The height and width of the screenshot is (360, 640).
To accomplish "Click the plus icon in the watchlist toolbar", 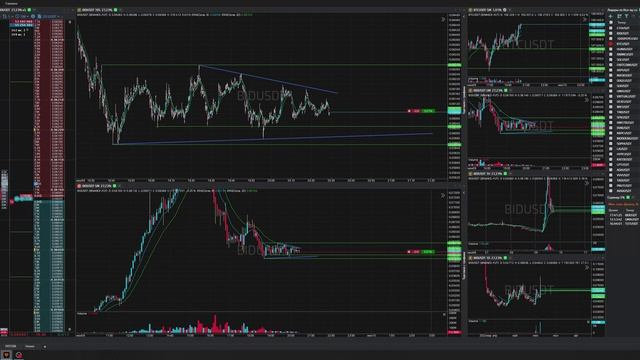I will tap(611, 16).
